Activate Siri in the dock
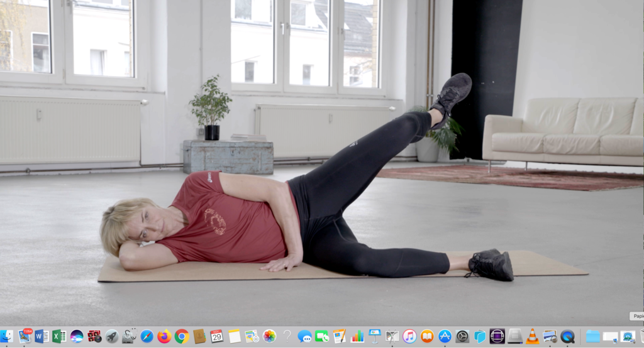The image size is (644, 348). [x=77, y=336]
